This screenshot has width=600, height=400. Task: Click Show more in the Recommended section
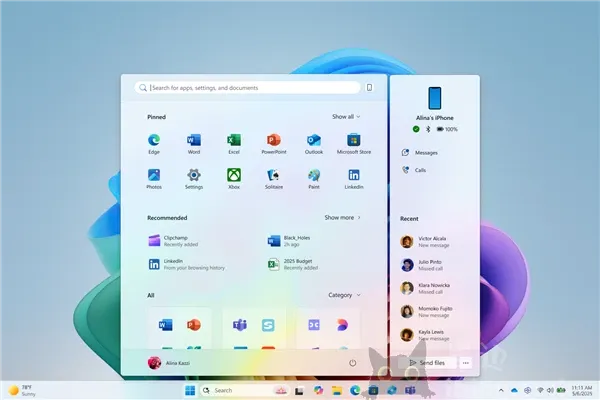(342, 217)
